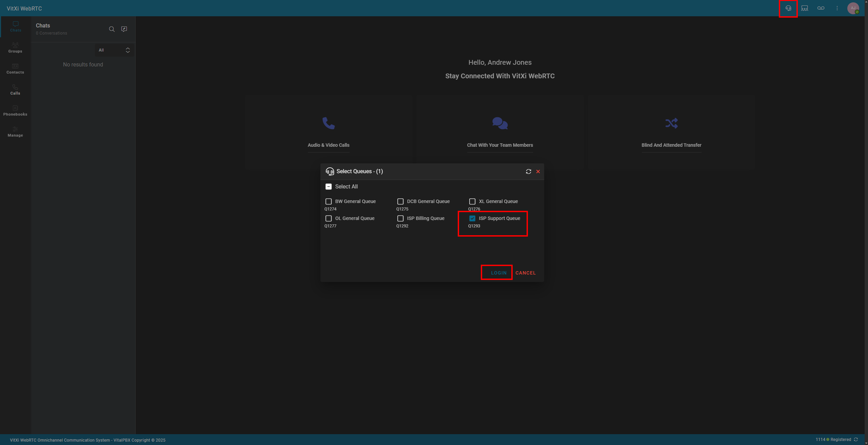The image size is (868, 445).
Task: Open the queue login headset icon
Action: point(788,8)
